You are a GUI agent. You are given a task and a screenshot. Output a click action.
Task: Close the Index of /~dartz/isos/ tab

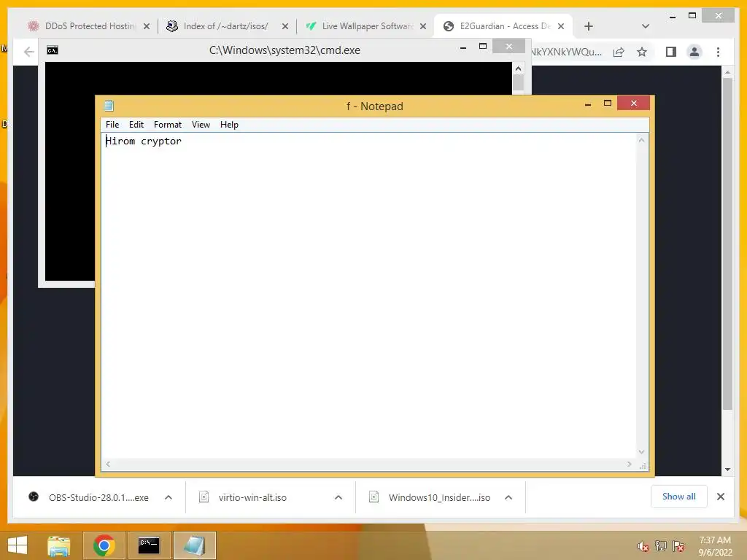point(285,27)
